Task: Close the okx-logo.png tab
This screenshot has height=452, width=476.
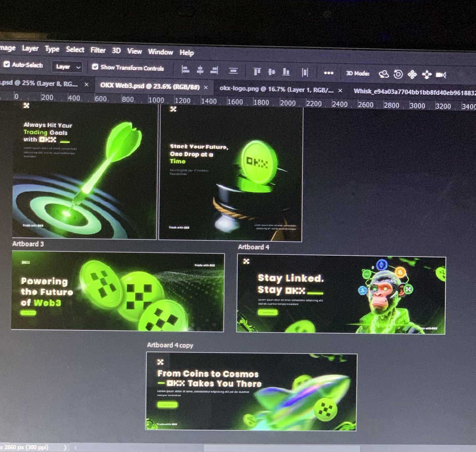Action: (340, 90)
